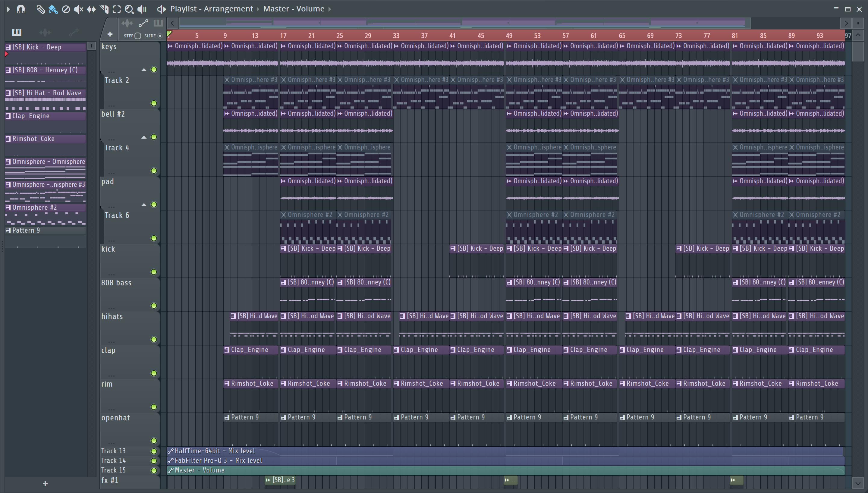Mute Track 4 green LED
The height and width of the screenshot is (493, 868).
point(154,171)
